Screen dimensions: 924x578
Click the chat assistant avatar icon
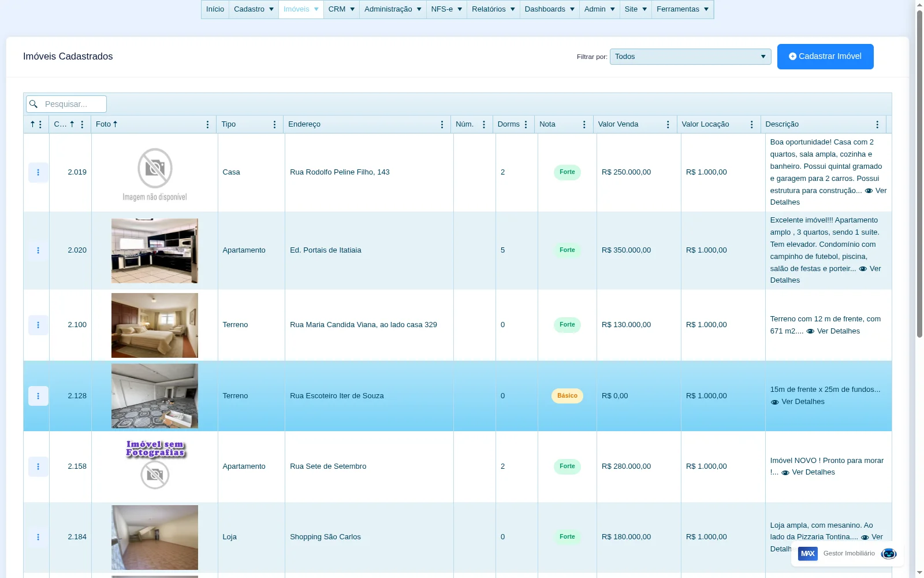pos(889,554)
